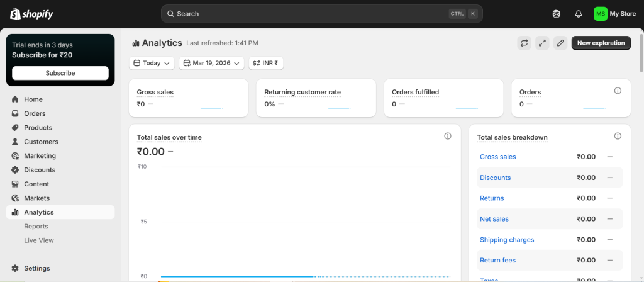Select Live View in the sidebar
644x282 pixels.
(x=39, y=240)
